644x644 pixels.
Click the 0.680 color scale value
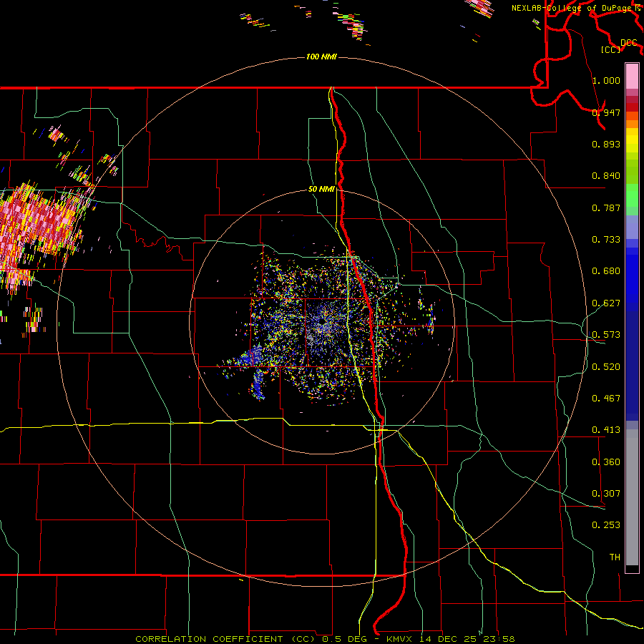click(606, 271)
